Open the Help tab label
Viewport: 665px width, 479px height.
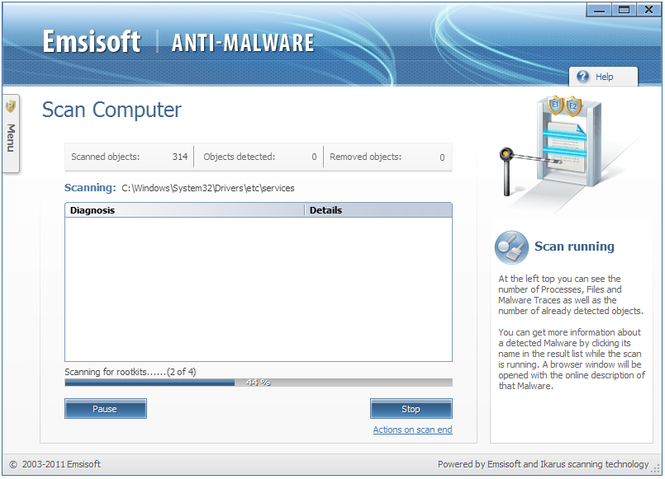click(x=604, y=77)
